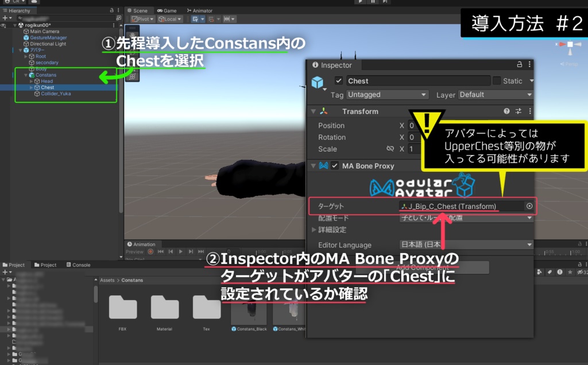Click the Chest GameObject cube icon
Viewport: 588px width, 365px height.
(317, 82)
